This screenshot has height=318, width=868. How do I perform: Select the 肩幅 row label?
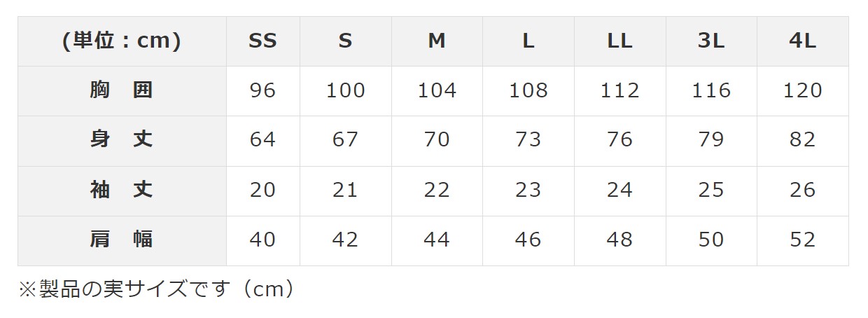(x=122, y=240)
